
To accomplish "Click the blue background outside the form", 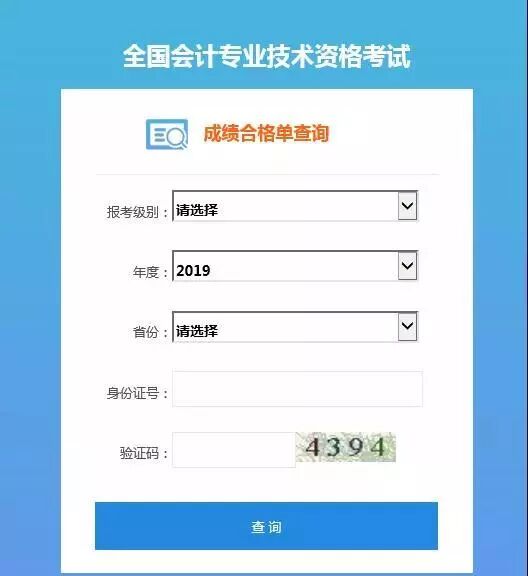I will [29, 294].
